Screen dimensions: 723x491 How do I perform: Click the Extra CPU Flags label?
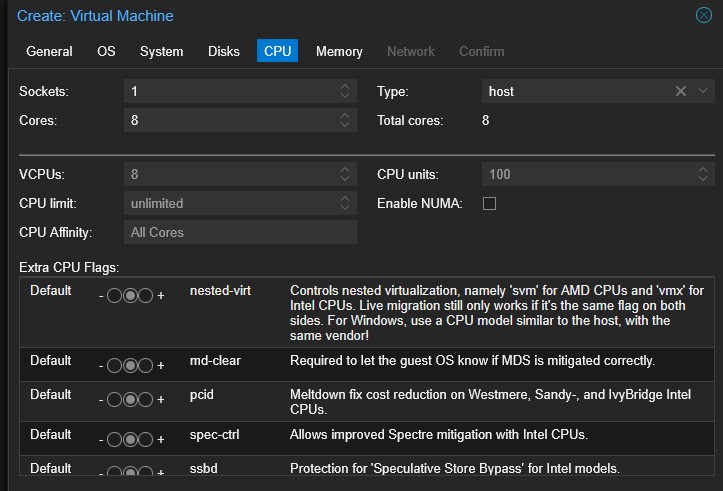coord(69,267)
